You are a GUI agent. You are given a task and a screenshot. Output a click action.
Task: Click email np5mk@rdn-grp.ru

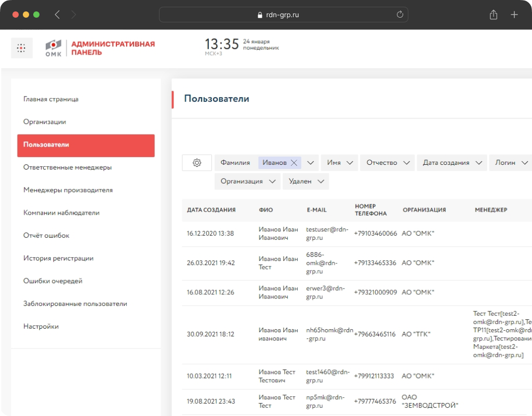[325, 401]
